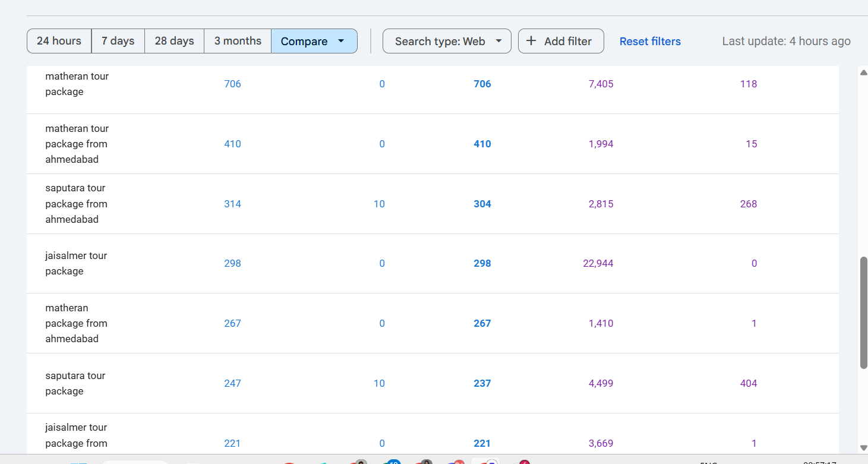This screenshot has height=464, width=868.
Task: Click the scrollbar down arrow
Action: (863, 447)
